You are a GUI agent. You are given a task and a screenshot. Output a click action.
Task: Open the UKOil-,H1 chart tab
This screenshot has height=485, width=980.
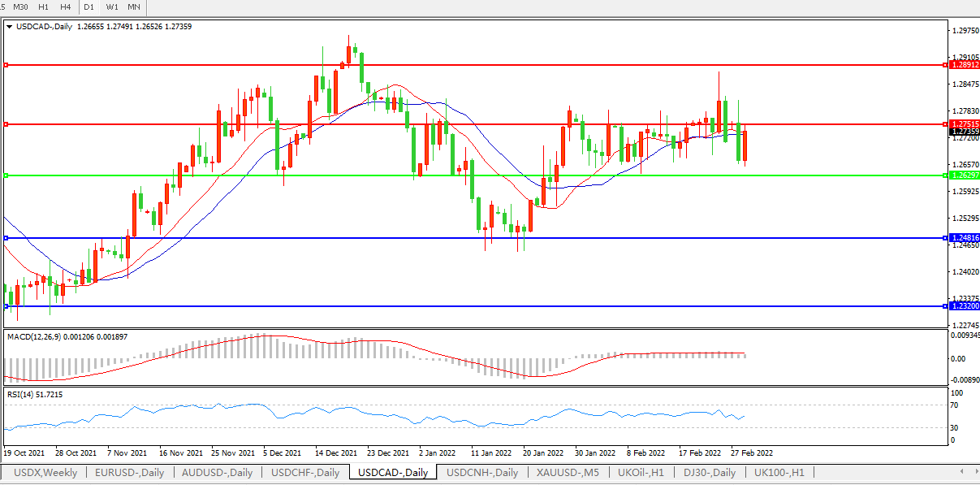[641, 472]
